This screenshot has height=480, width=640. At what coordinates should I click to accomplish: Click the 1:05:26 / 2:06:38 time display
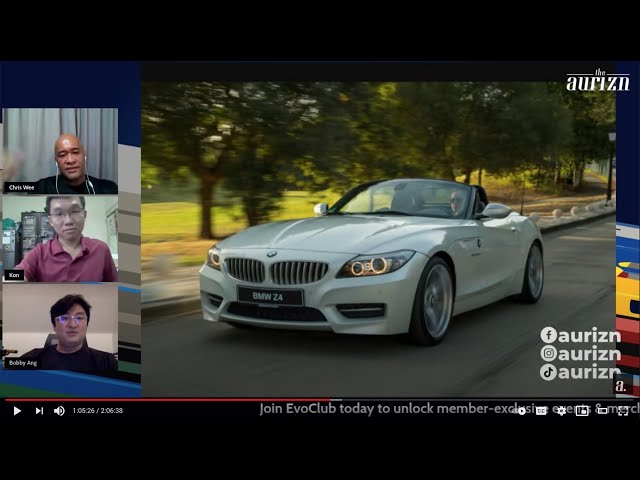click(x=98, y=411)
